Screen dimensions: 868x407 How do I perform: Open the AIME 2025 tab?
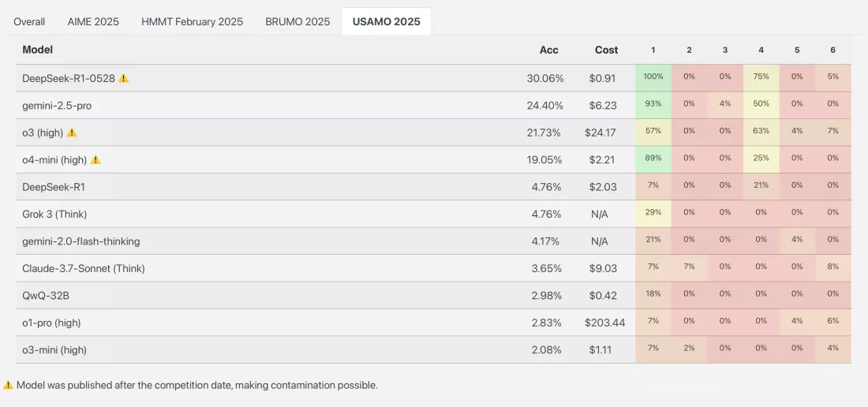click(93, 21)
